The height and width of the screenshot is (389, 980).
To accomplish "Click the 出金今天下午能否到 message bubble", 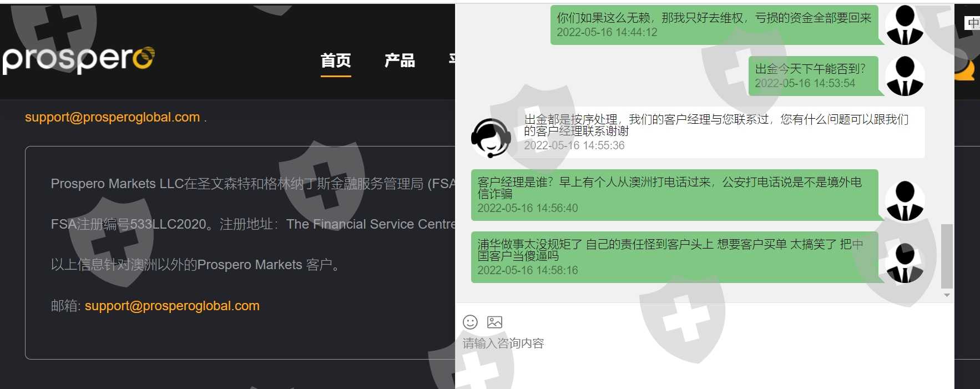I will pyautogui.click(x=814, y=75).
